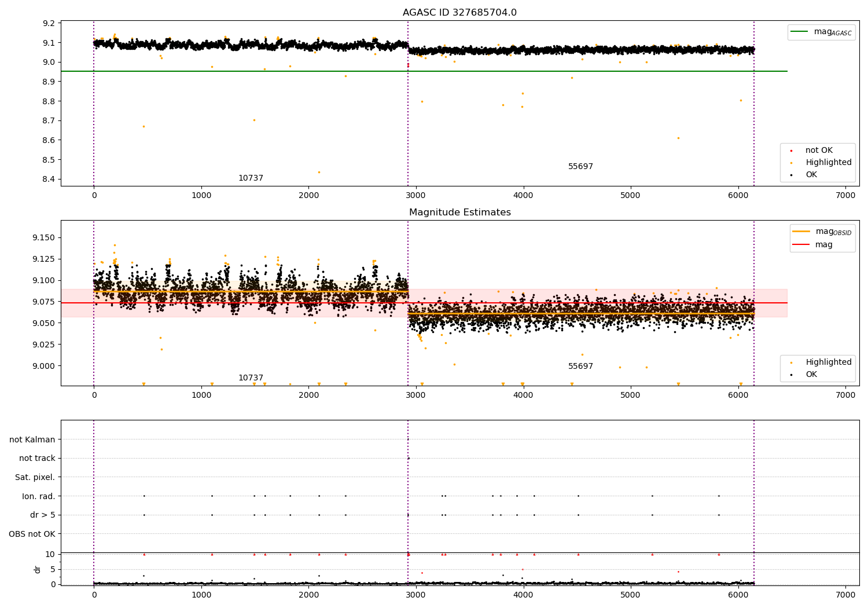The image size is (868, 608).
Task: Click the red mag horizontal line in middle plot
Action: coord(424,303)
